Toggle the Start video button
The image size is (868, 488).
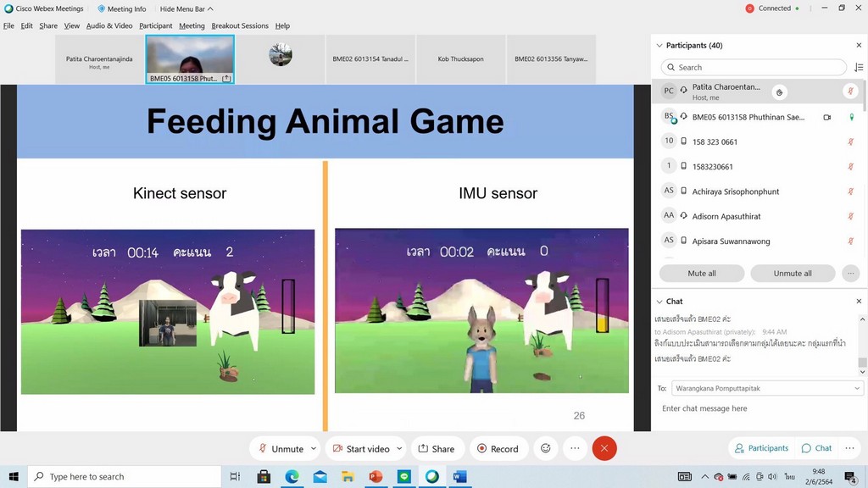(x=362, y=449)
